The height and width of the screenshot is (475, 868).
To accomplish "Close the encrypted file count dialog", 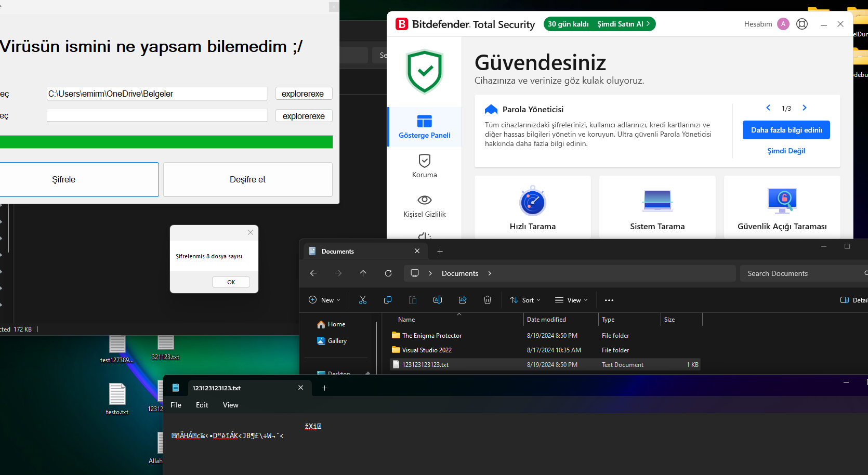I will click(251, 232).
